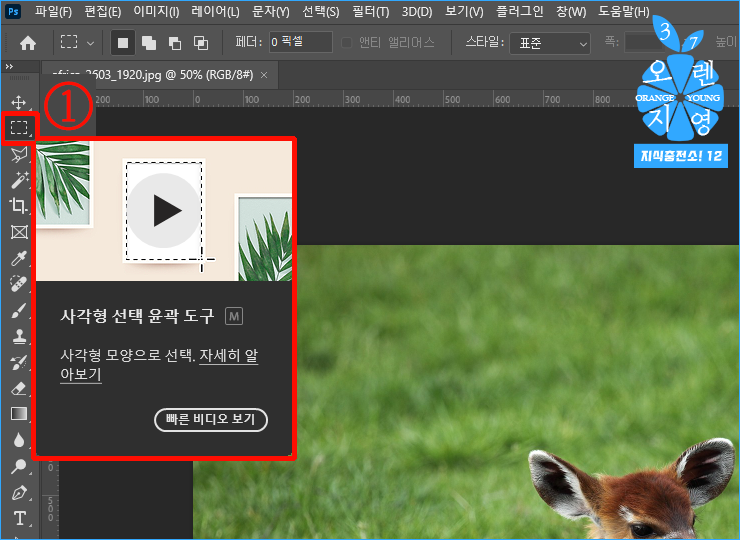Select the Pen tool
The width and height of the screenshot is (740, 540).
[x=19, y=492]
